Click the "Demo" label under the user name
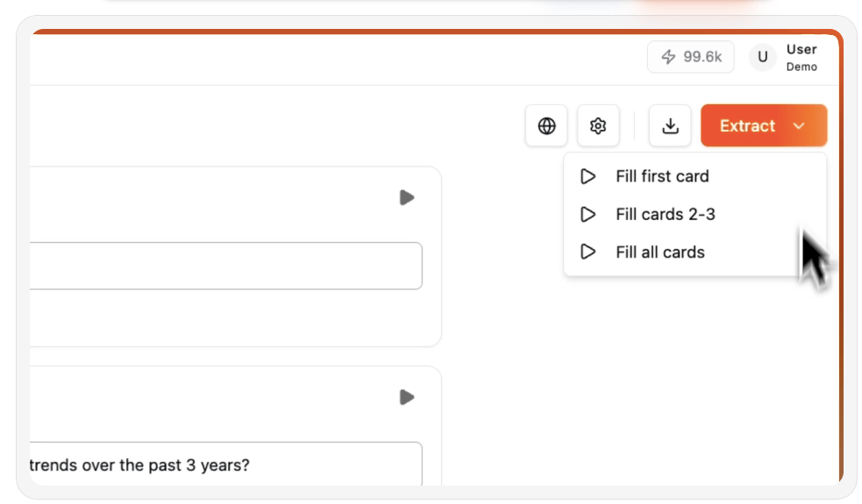The image size is (862, 504). tap(801, 67)
